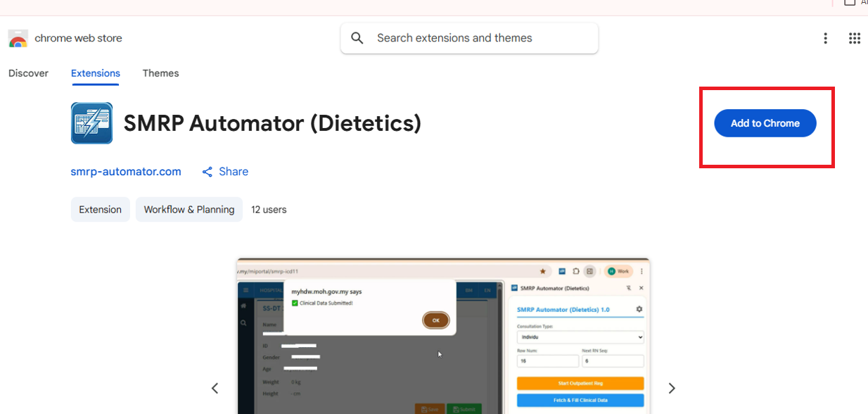Screen dimensions: 868x414
Task: Open the settings gear in the SMRP Automator panel
Action: [639, 309]
